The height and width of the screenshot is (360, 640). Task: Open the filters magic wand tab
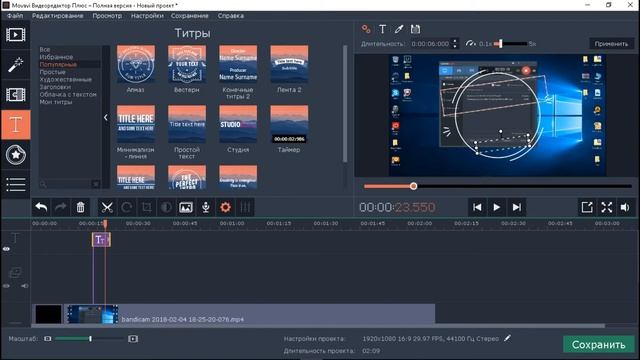point(16,64)
